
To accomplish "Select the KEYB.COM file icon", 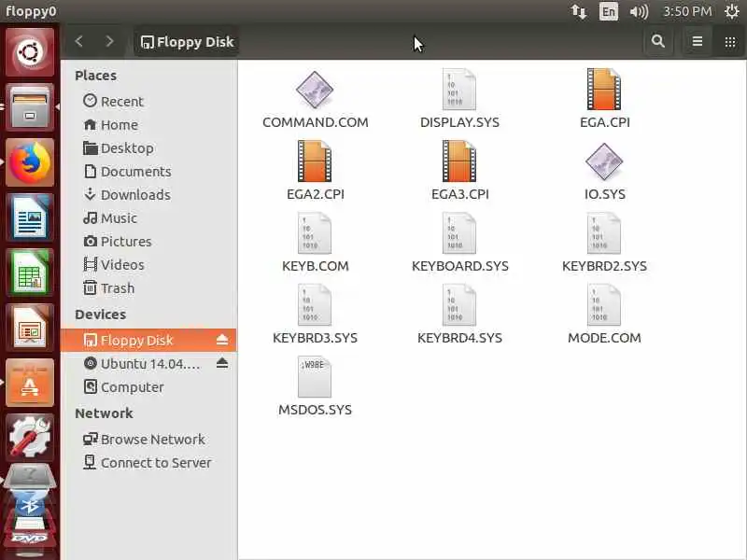I will pyautogui.click(x=315, y=233).
